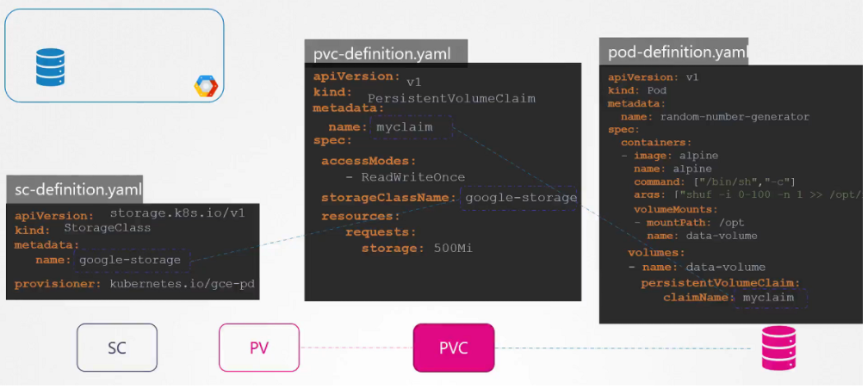
Task: Click the random-number-generator pod name
Action: tap(732, 117)
